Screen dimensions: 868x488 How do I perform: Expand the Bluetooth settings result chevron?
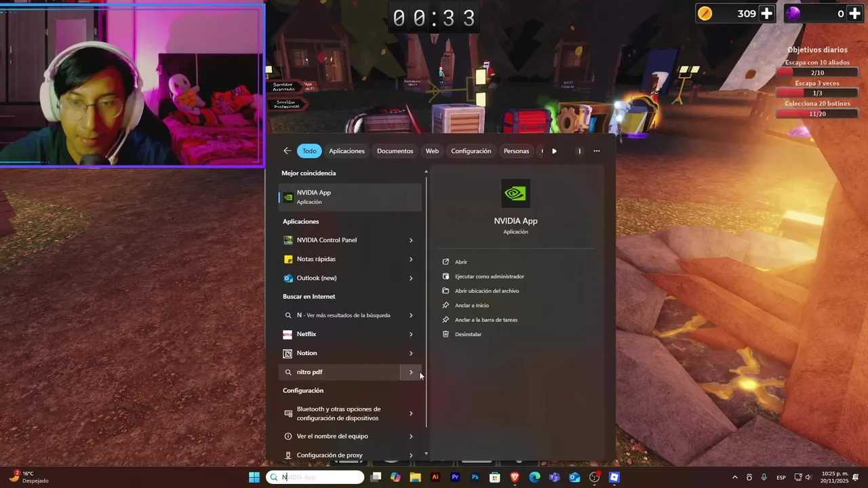tap(411, 413)
